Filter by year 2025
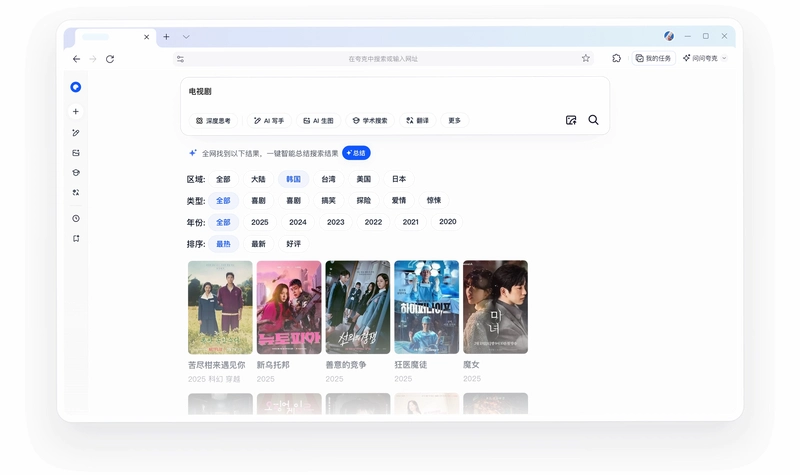 (260, 222)
